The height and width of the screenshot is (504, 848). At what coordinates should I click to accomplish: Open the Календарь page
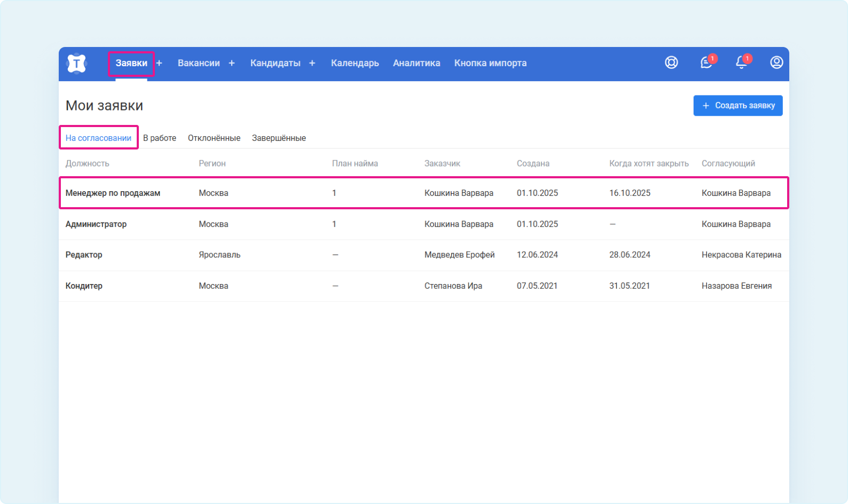tap(355, 63)
